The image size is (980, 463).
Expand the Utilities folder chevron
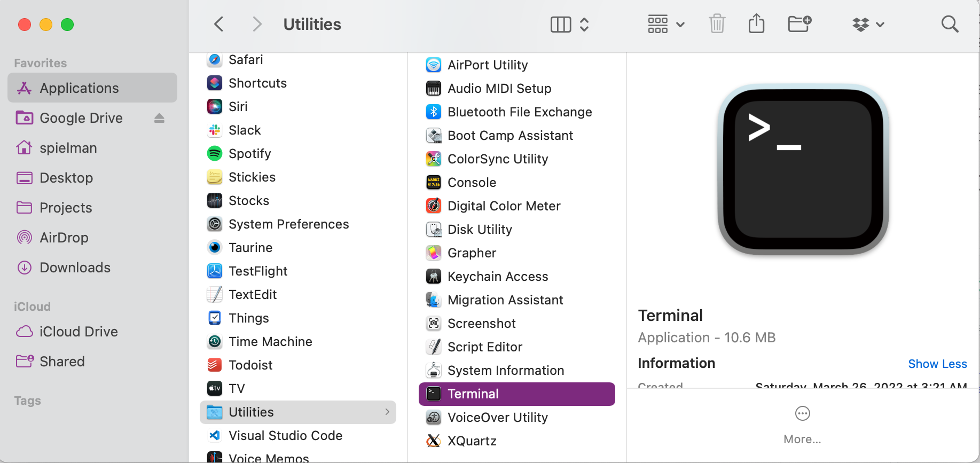[387, 412]
